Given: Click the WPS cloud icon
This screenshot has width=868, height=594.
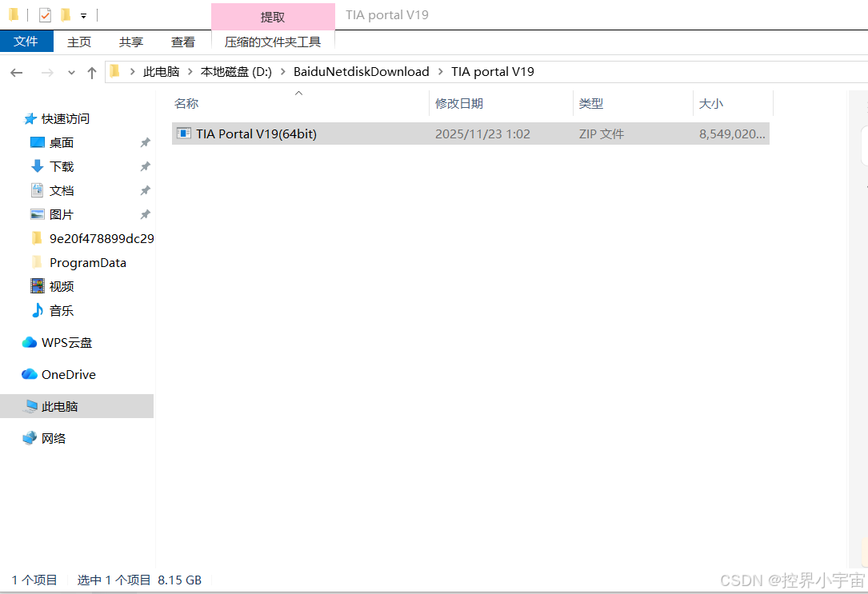Looking at the screenshot, I should tap(30, 343).
